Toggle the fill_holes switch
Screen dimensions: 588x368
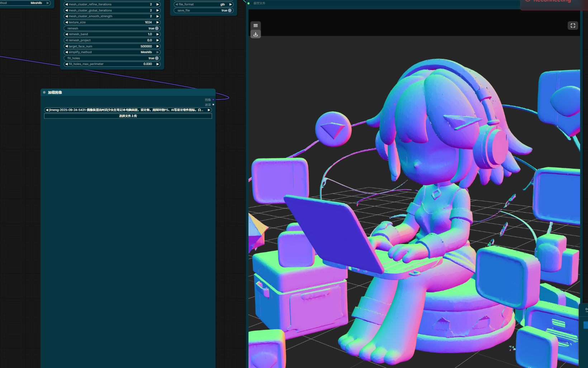(x=157, y=58)
